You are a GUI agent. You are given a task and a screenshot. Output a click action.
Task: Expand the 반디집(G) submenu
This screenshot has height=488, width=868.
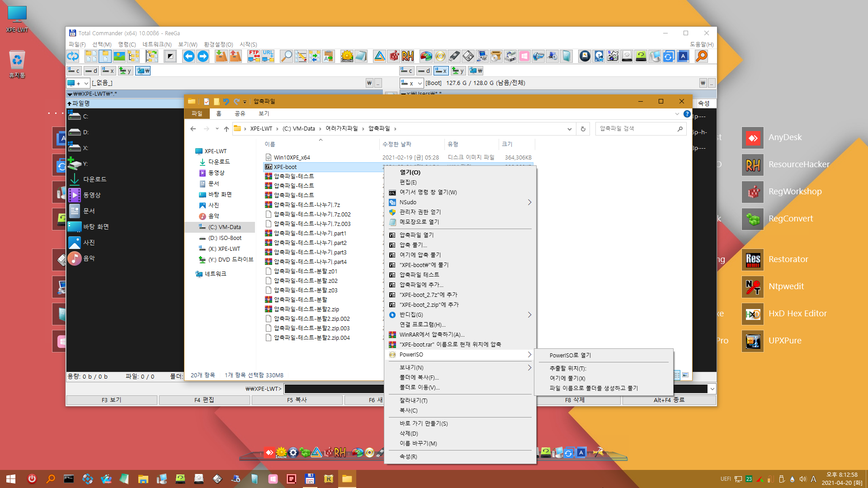click(529, 314)
